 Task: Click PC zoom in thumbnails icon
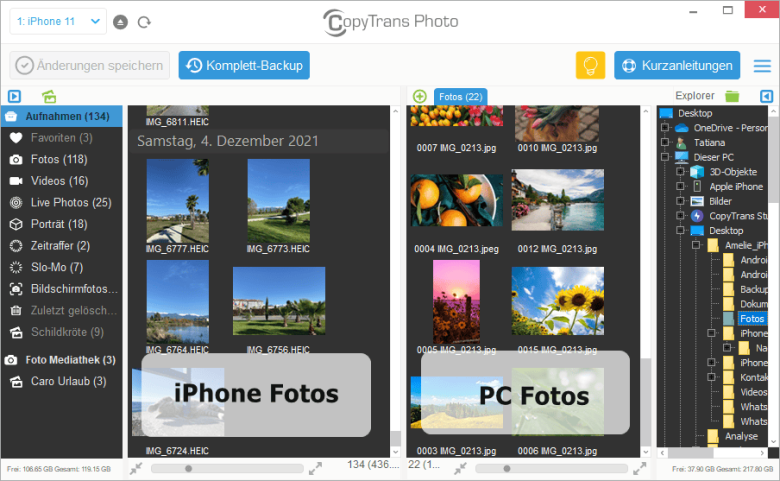click(x=640, y=469)
